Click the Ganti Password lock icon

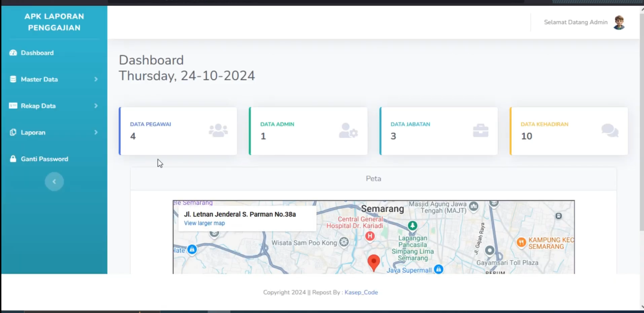point(13,159)
